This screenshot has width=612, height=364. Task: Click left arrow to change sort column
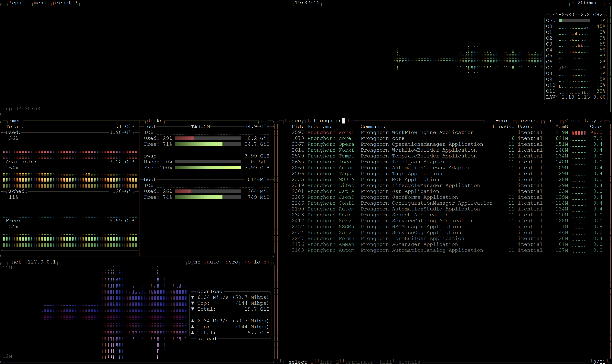click(x=566, y=121)
